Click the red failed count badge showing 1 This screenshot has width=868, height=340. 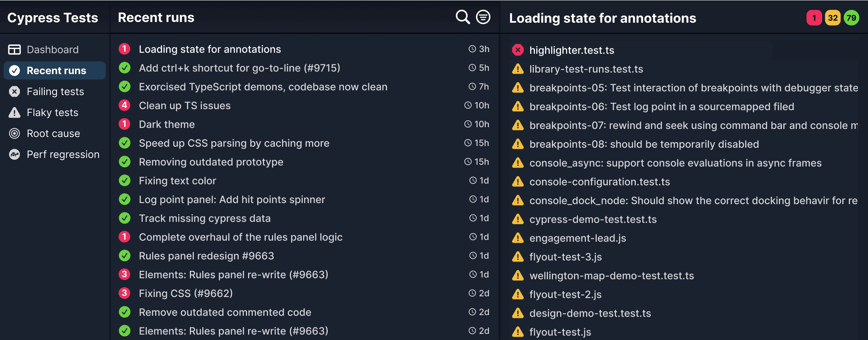coord(814,18)
